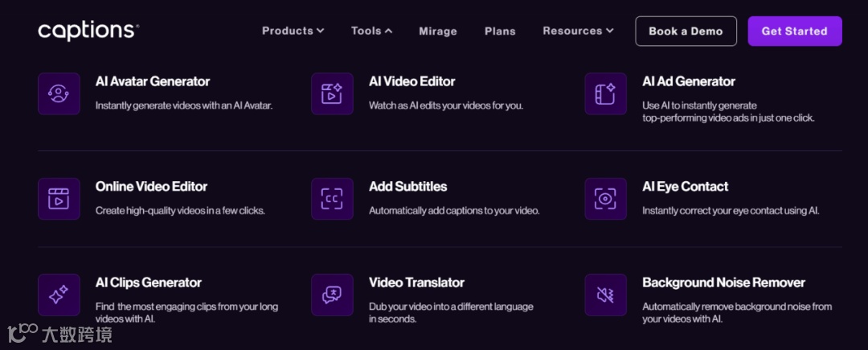Click 'Find the most engaging clips' description text
The image size is (868, 350).
point(186,313)
